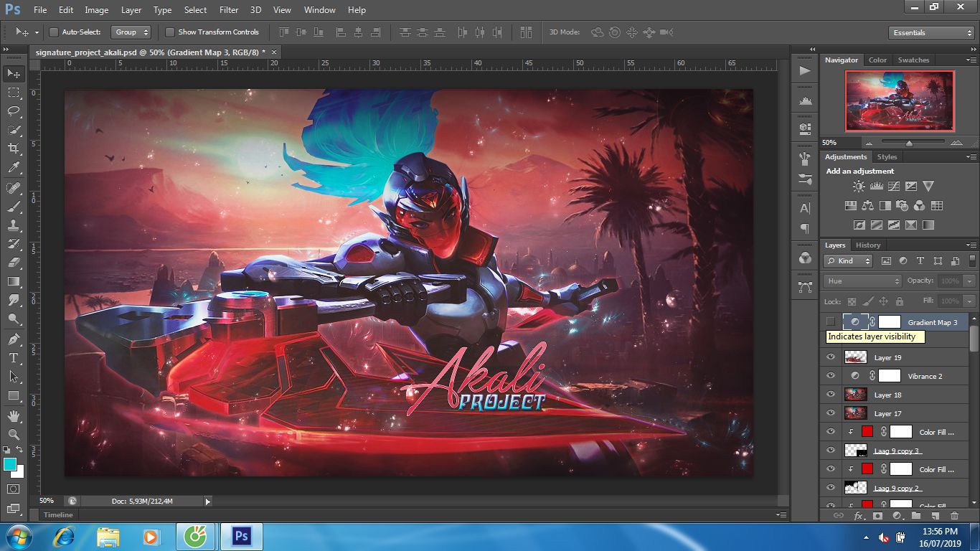Switch to the Swatches tab
The width and height of the screenshot is (980, 551).
click(x=913, y=60)
